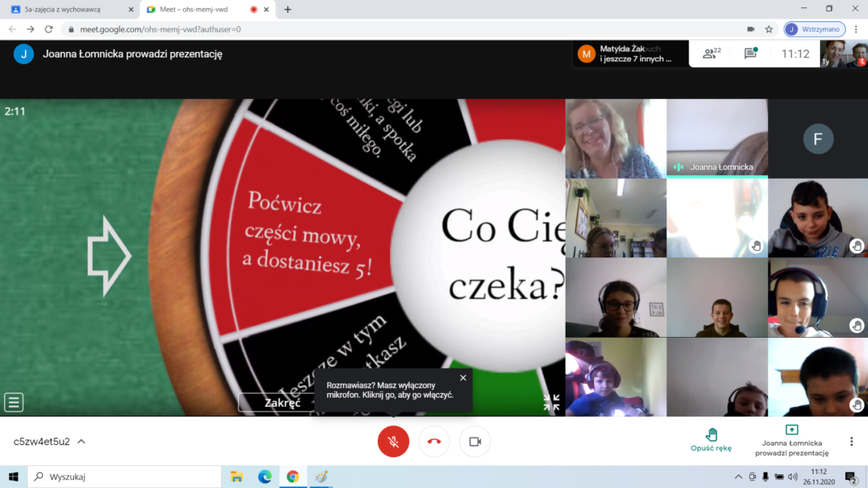Screen dimensions: 868x488
Task: Go forward in browser history
Action: point(30,29)
